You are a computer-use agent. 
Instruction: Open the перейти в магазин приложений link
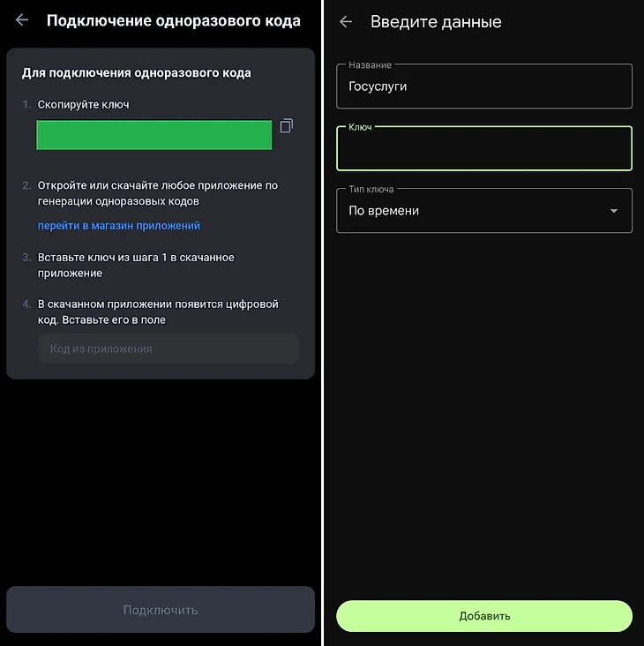119,225
